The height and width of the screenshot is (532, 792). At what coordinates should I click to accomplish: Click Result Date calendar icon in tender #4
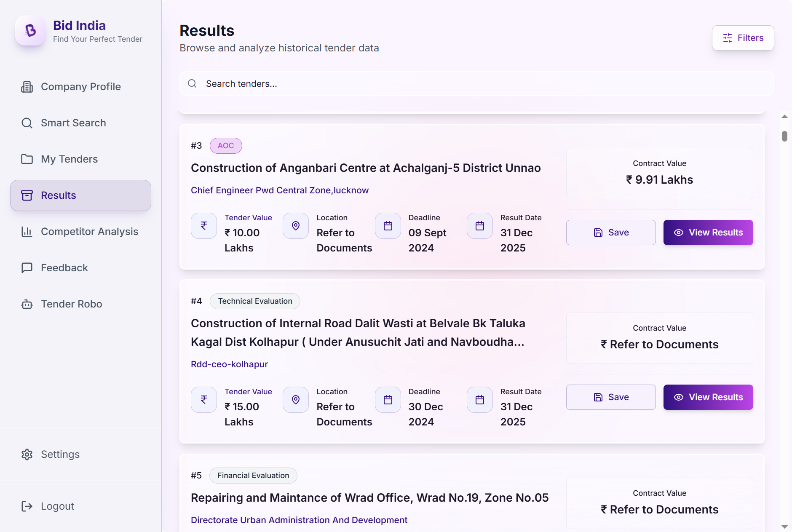480,400
